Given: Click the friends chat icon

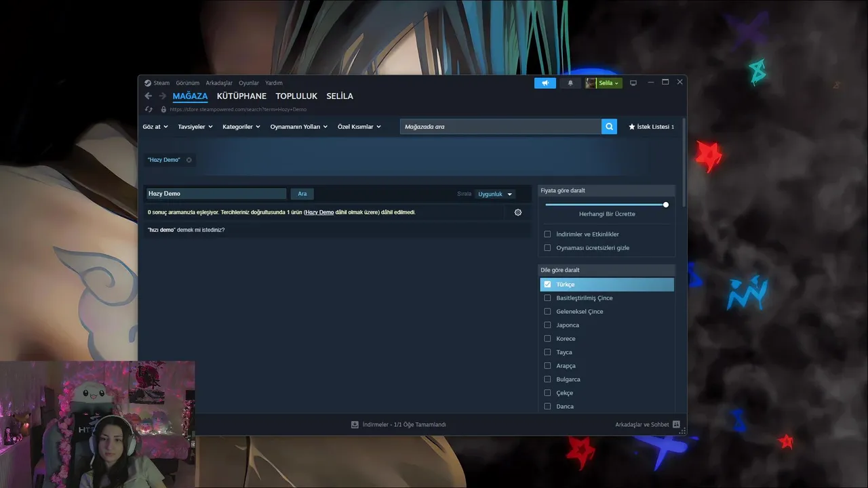Looking at the screenshot, I should point(676,425).
